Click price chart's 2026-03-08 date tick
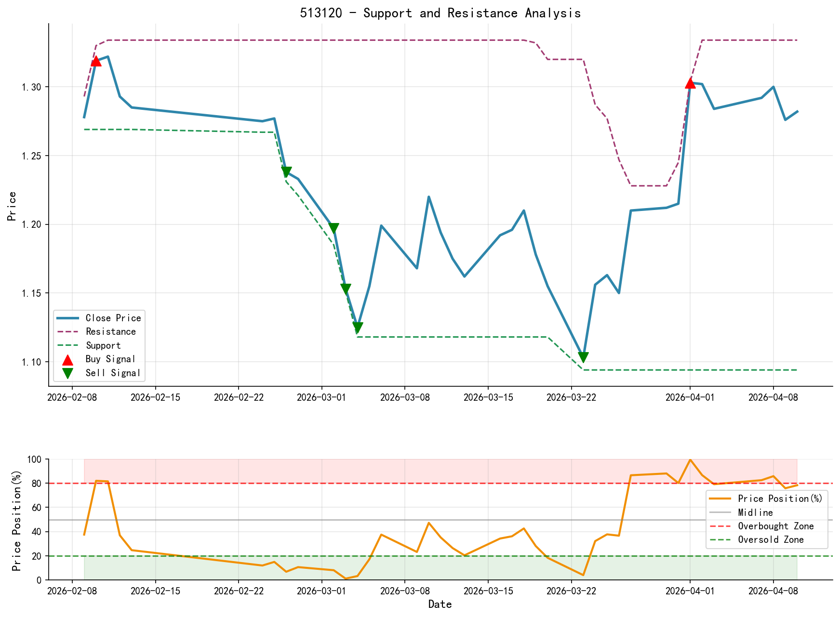The height and width of the screenshot is (617, 840). click(x=405, y=397)
